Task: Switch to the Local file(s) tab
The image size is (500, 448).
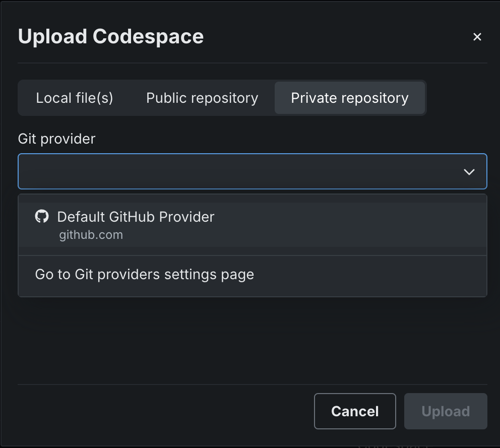Action: click(75, 98)
